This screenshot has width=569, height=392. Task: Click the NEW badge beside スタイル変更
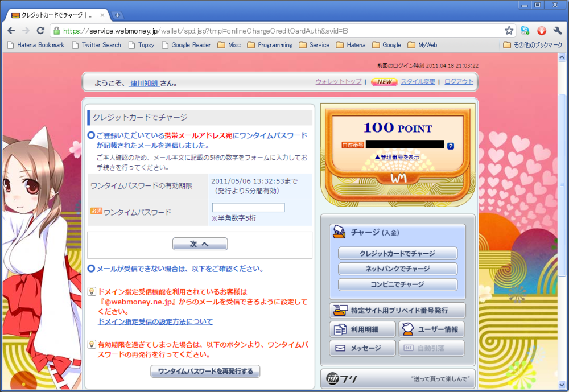coord(384,82)
